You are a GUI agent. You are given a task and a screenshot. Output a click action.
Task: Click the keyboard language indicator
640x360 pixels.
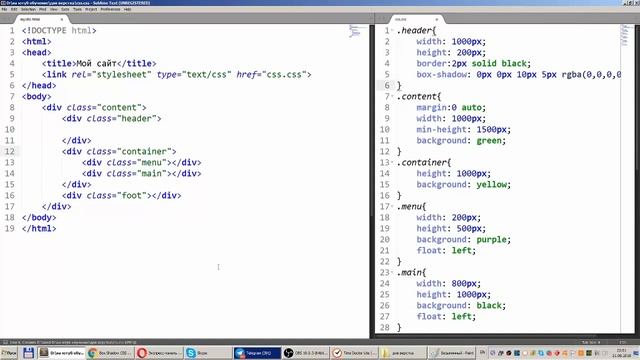(482, 353)
